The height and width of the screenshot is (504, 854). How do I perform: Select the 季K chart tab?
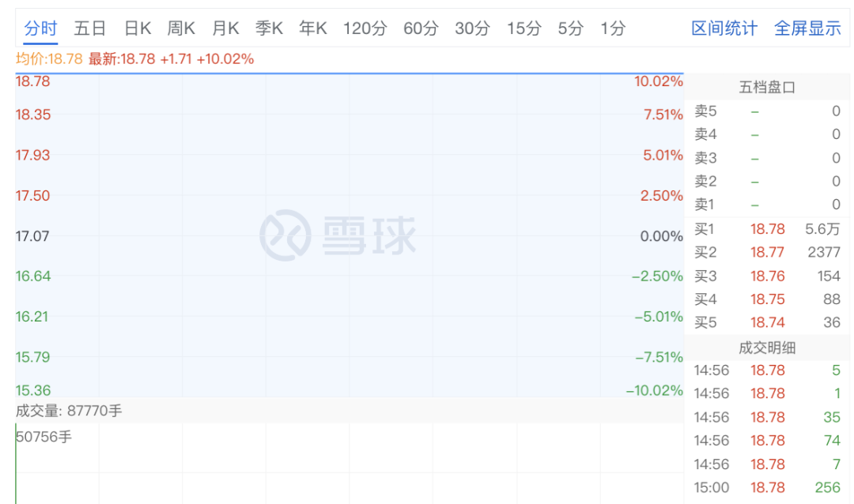pos(269,29)
